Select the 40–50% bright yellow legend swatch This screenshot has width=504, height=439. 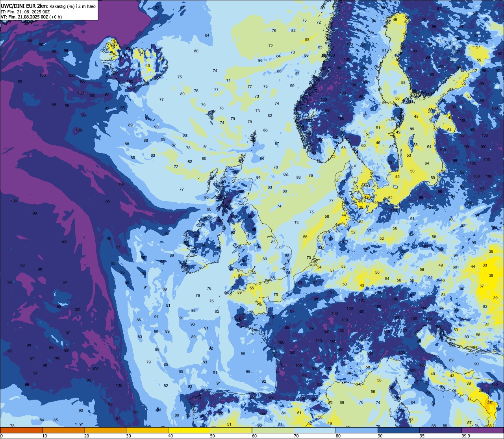point(189,430)
